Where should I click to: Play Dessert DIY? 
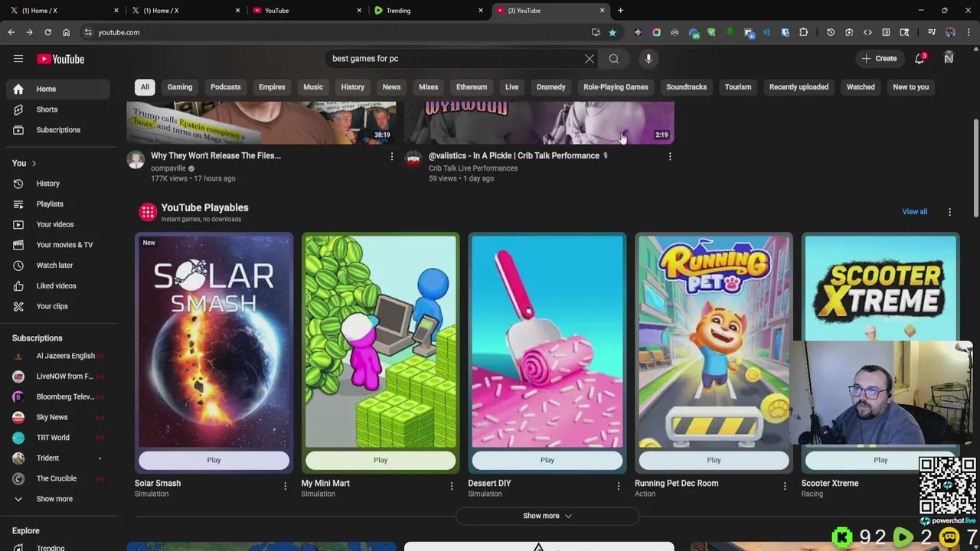point(547,460)
